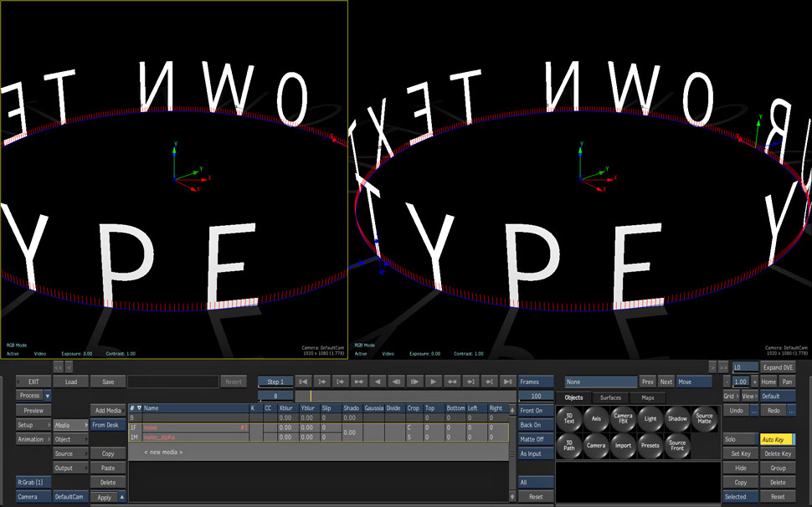Click the Add Media button

108,410
